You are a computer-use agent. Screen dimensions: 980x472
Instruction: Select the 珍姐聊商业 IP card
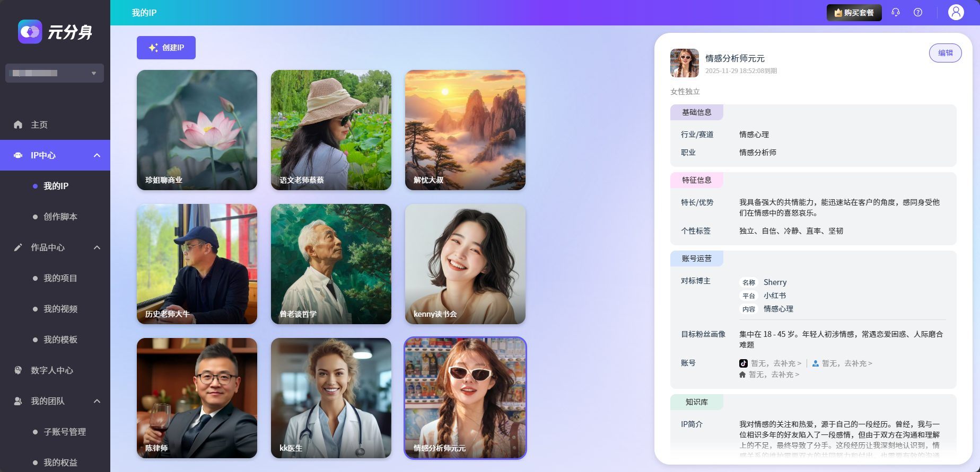point(197,130)
